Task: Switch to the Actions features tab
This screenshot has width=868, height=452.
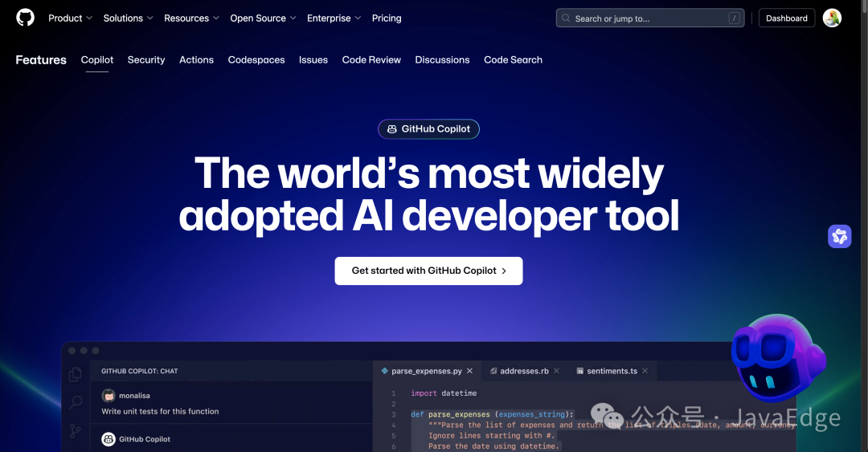Action: pyautogui.click(x=196, y=59)
